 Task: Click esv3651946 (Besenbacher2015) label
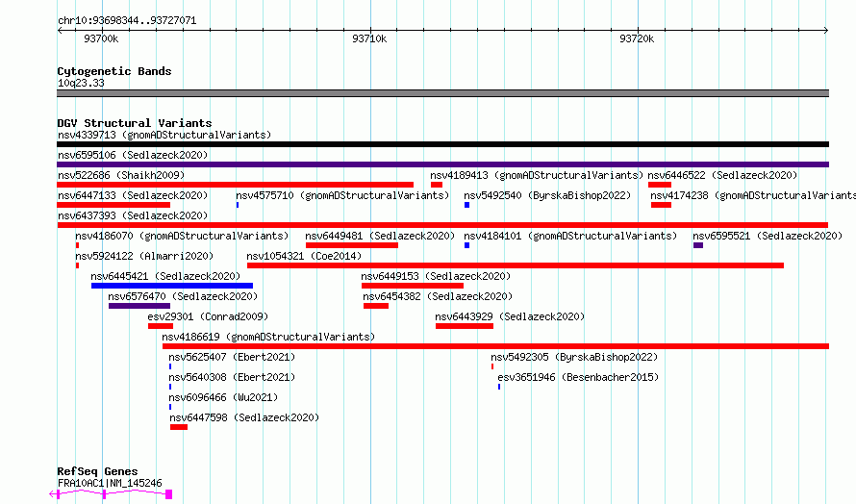click(x=578, y=377)
